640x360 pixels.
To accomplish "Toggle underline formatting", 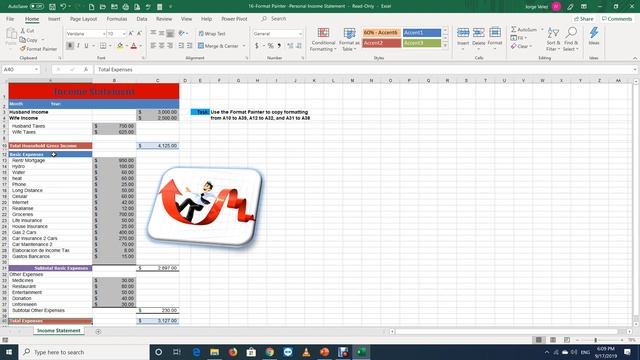I will [x=86, y=46].
